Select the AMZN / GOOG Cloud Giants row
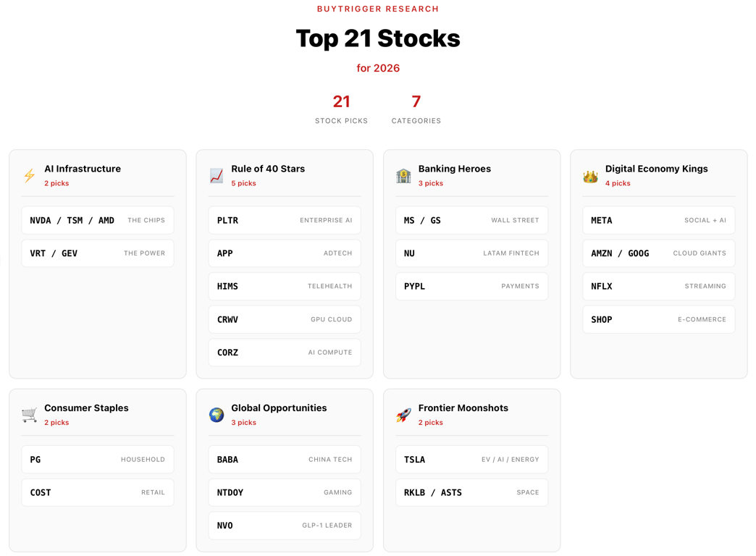Image resolution: width=756 pixels, height=556 pixels. (659, 253)
